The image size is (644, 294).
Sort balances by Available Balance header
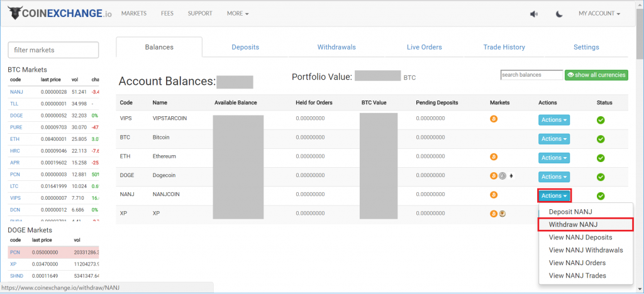[235, 102]
